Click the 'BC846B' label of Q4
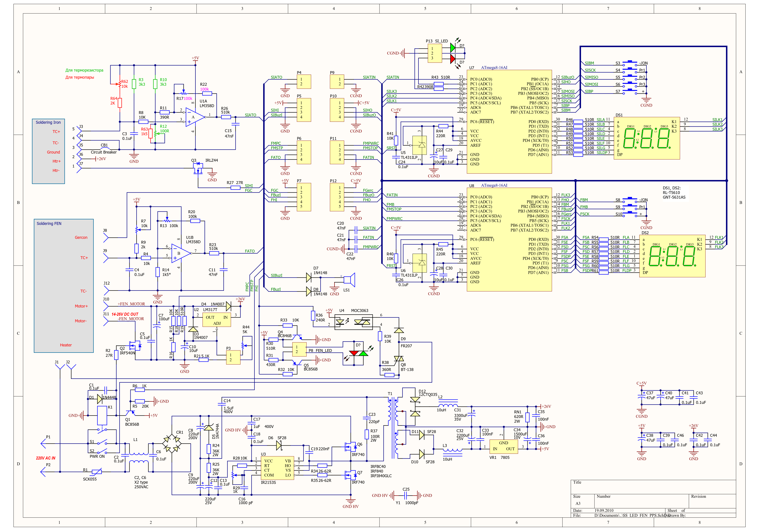The image size is (760, 532). pos(285,336)
